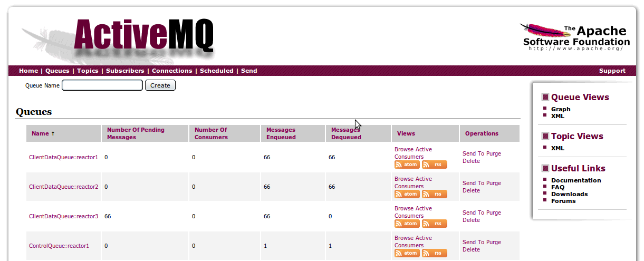Click Send To for ClientDataQueue:reactor2
Screen dimensions: 644x261
click(x=473, y=183)
